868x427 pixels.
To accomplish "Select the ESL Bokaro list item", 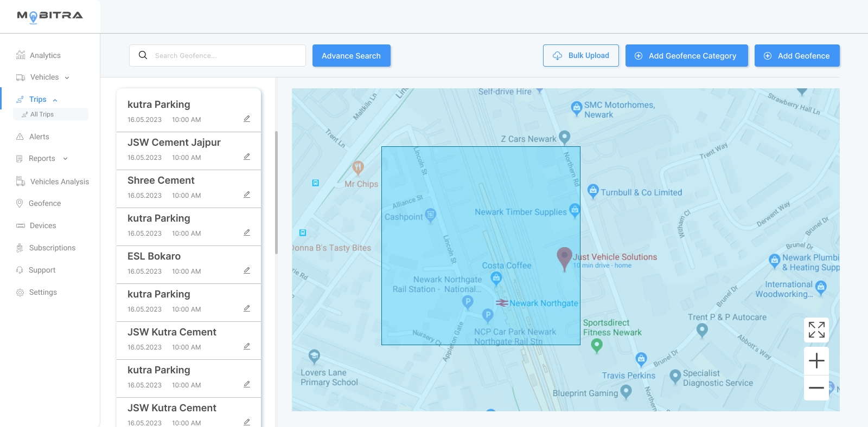I will pyautogui.click(x=189, y=265).
